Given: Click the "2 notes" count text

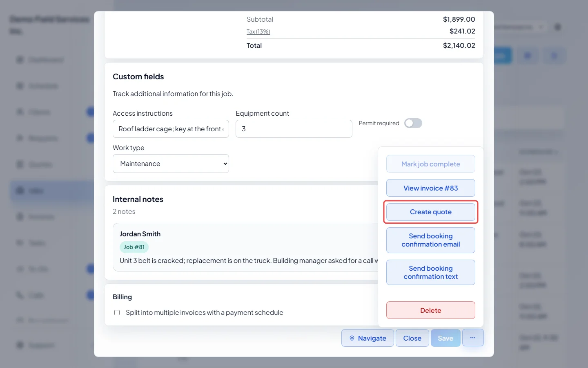Looking at the screenshot, I should [x=124, y=211].
